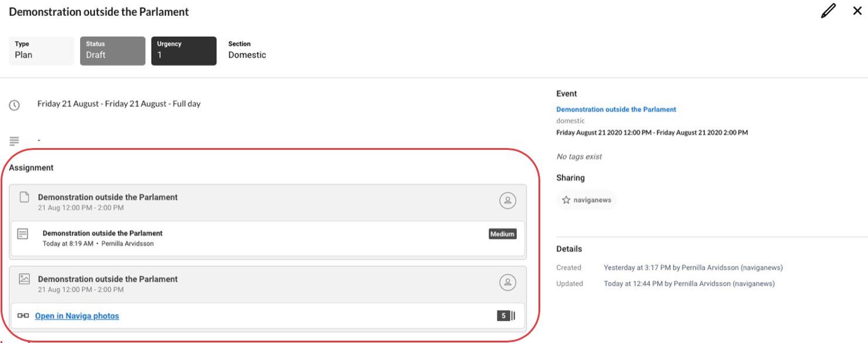The image size is (868, 343).
Task: Click the link chain icon
Action: point(23,316)
